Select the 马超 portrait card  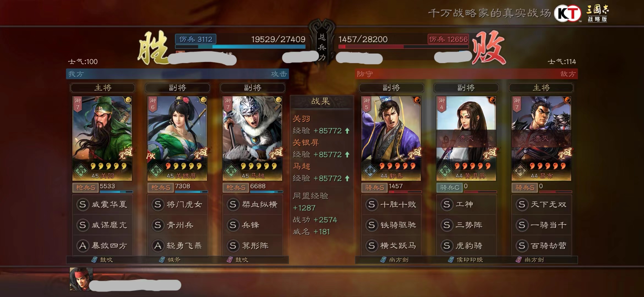[x=252, y=138]
